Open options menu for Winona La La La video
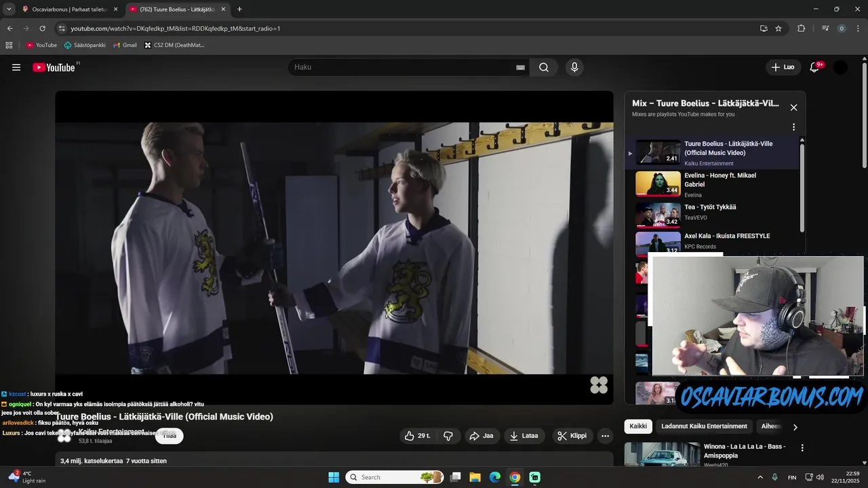The image size is (868, 488). [802, 448]
